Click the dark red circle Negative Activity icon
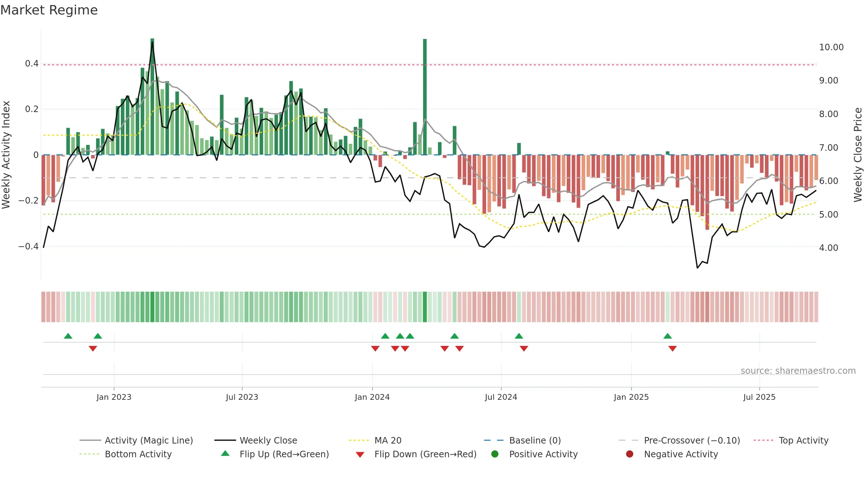 coord(630,454)
